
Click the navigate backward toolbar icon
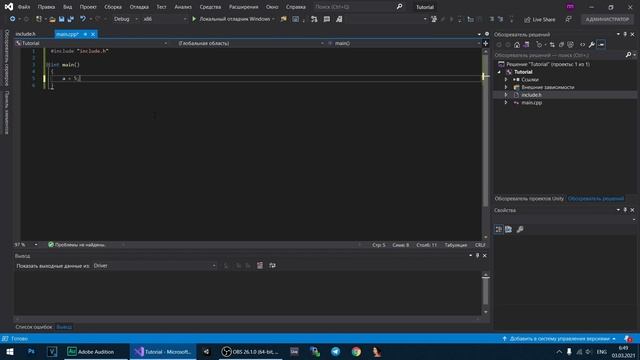(x=13, y=19)
